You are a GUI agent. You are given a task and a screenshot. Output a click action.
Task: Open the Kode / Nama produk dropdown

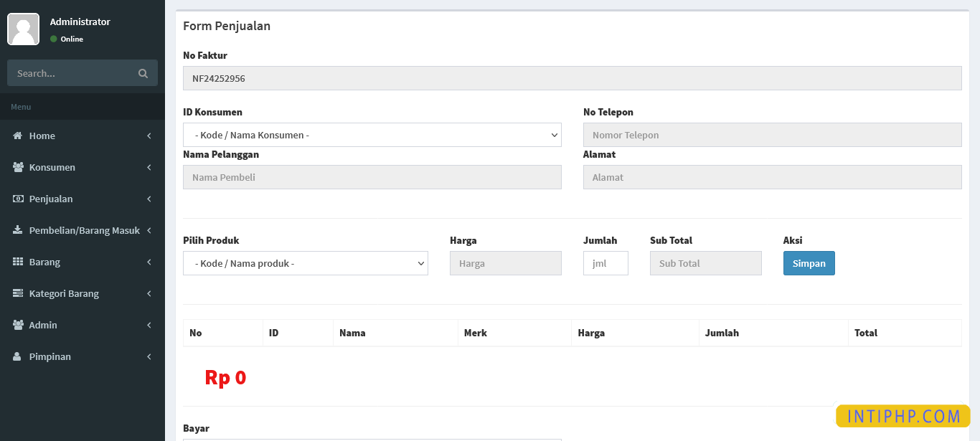point(305,263)
